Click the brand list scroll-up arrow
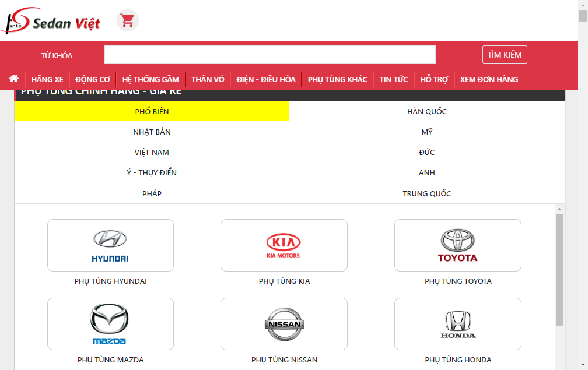This screenshot has height=370, width=588. (559, 209)
